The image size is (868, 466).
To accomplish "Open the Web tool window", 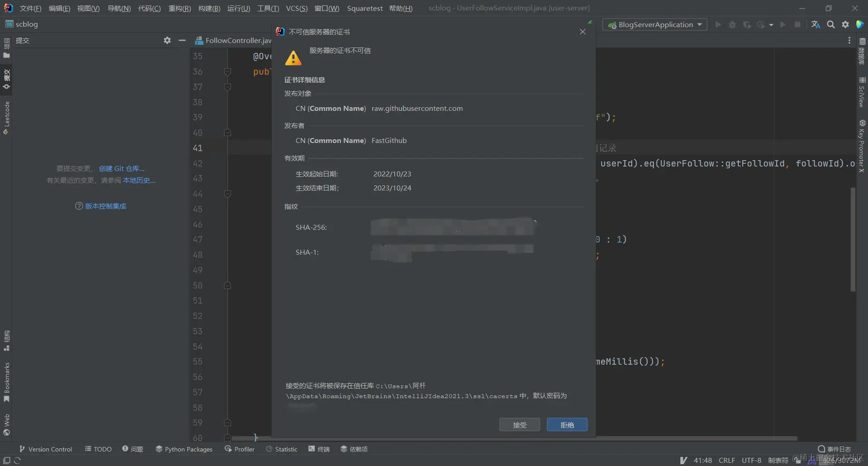I will point(6,424).
